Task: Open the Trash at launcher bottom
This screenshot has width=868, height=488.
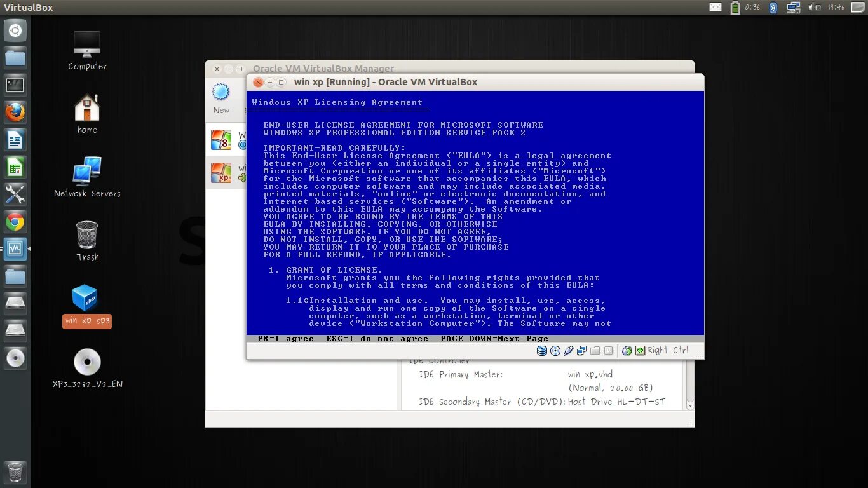Action: (15, 472)
